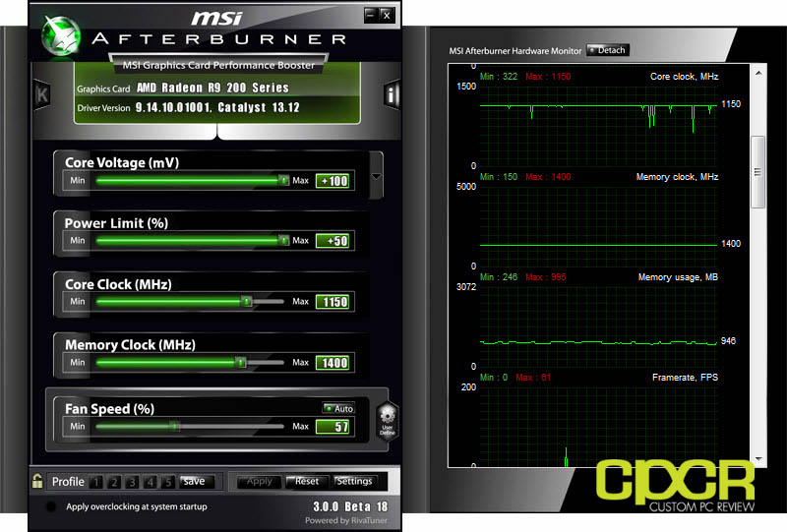Viewport: 787px width, 532px height.
Task: Click the Core Clock slider handle
Action: tap(247, 301)
